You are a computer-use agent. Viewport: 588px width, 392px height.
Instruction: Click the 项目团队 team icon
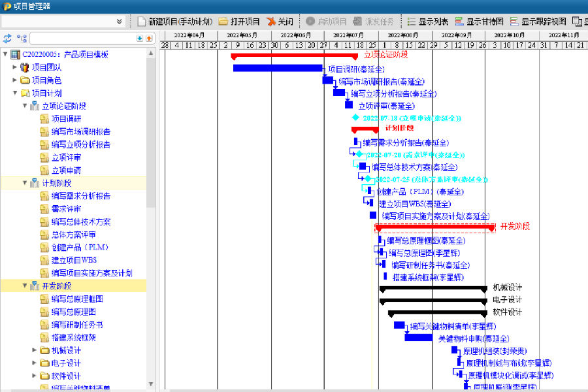pos(25,67)
